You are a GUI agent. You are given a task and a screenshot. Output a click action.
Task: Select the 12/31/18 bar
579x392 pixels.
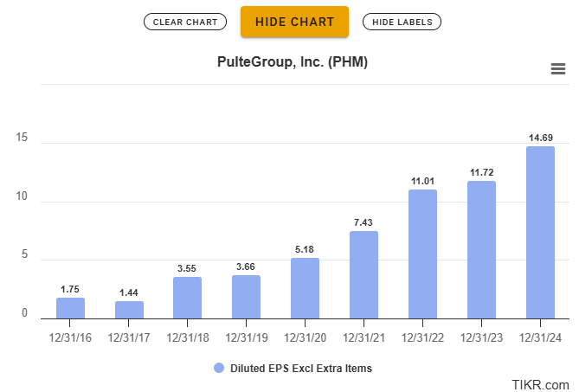tap(188, 298)
